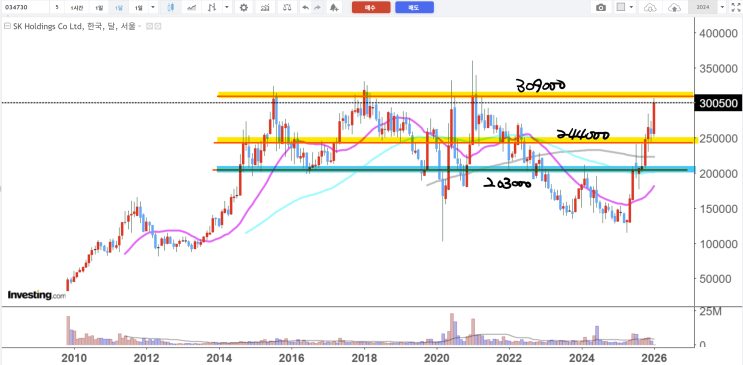Open the bar style dropdown arrow

227,7
